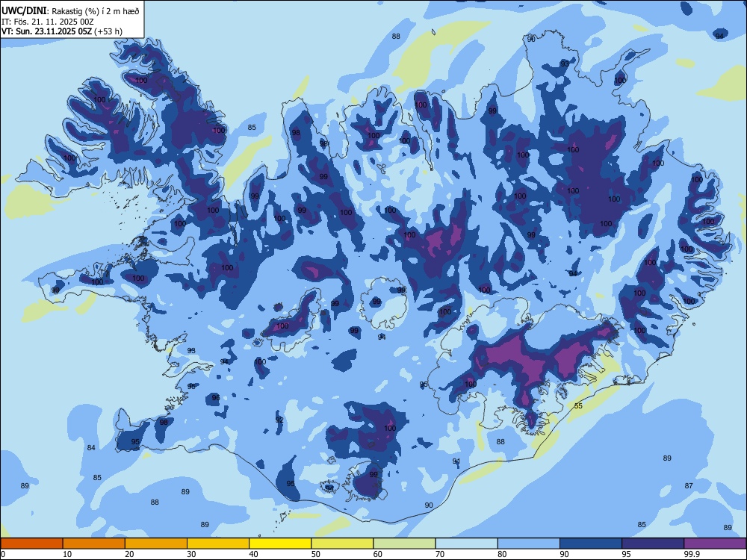Click the legend tick label "60"
747x560 pixels.
378,554
